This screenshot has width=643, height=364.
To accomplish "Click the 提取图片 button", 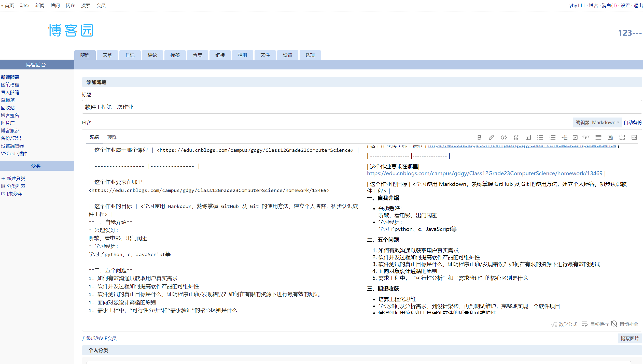I will (x=630, y=339).
